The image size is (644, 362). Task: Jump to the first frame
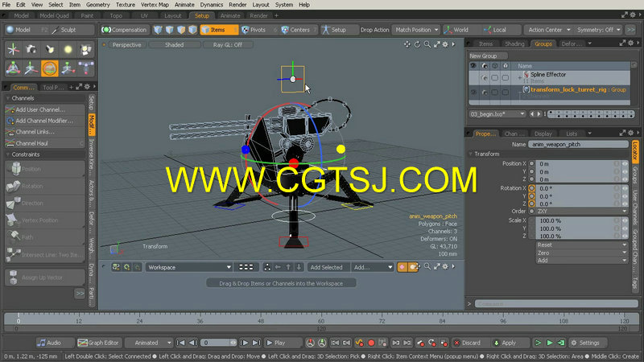coord(180,343)
